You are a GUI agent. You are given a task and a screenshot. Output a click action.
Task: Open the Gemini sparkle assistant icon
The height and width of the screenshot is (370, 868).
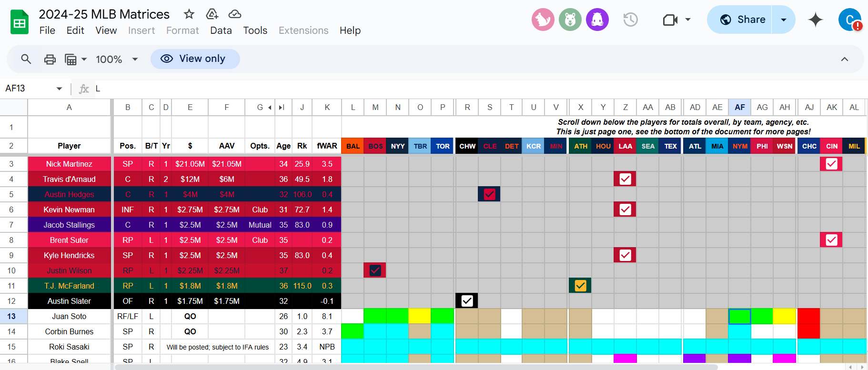816,20
